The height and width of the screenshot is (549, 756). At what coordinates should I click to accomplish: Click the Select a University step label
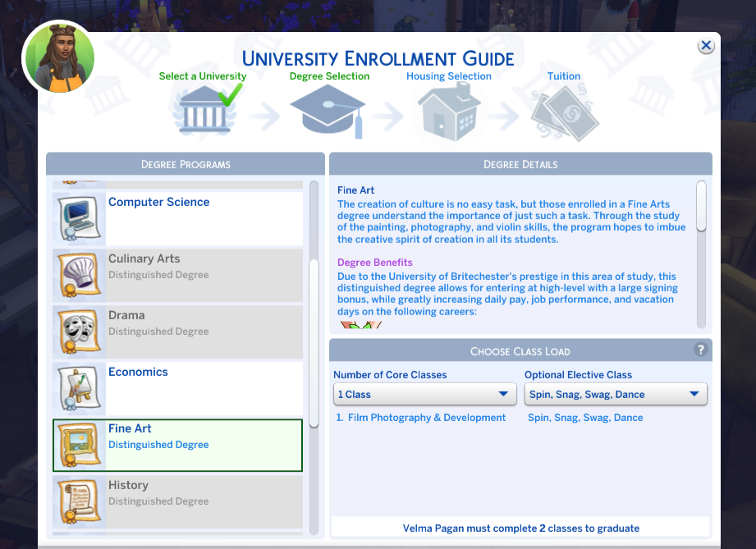[x=203, y=76]
